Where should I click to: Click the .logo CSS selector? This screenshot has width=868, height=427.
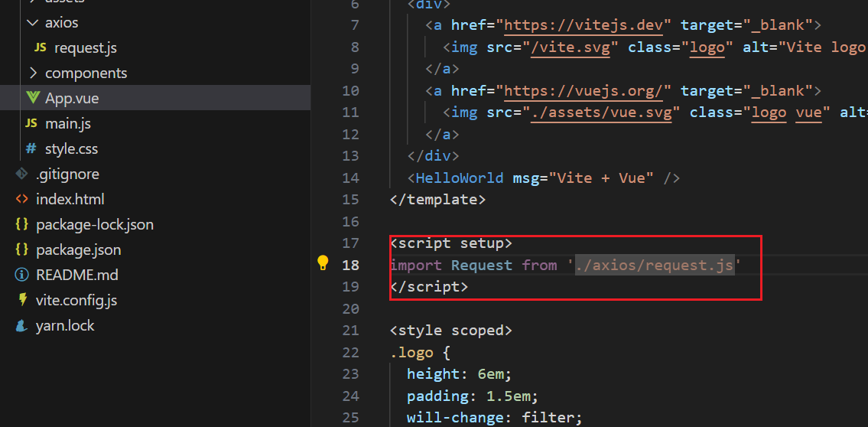411,353
